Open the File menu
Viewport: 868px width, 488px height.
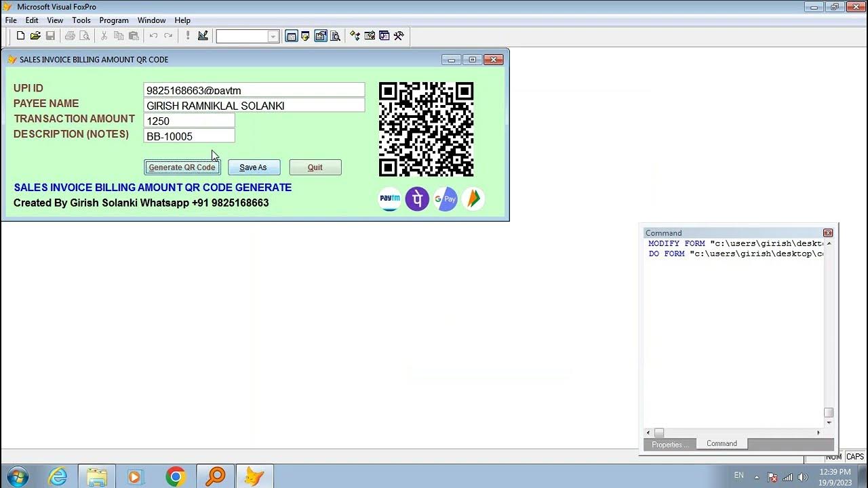tap(11, 20)
